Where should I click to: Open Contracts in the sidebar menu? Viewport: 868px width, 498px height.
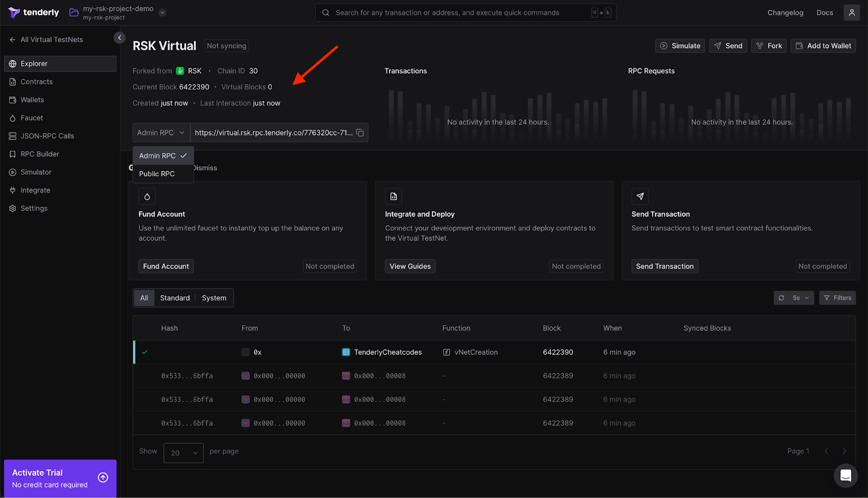click(x=36, y=82)
